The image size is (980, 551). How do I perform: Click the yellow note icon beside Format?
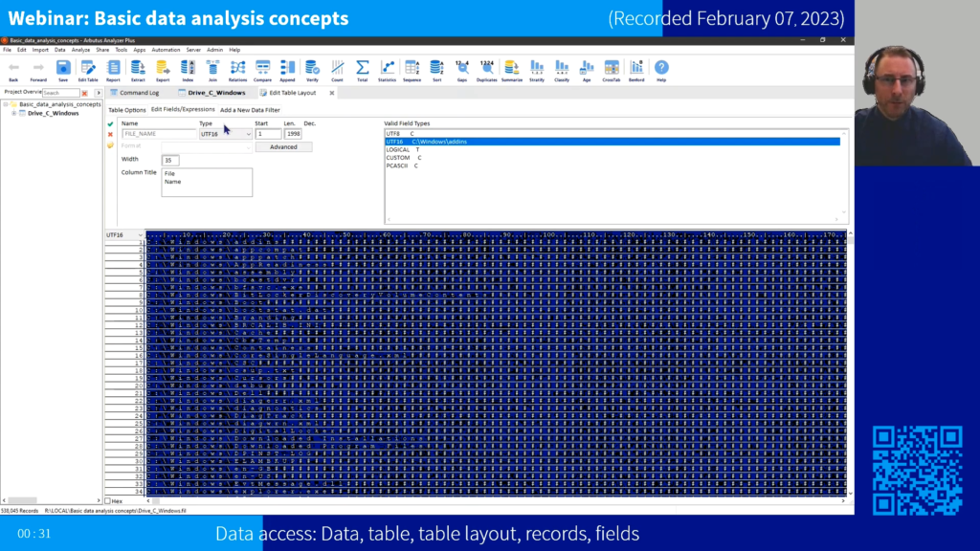point(111,145)
